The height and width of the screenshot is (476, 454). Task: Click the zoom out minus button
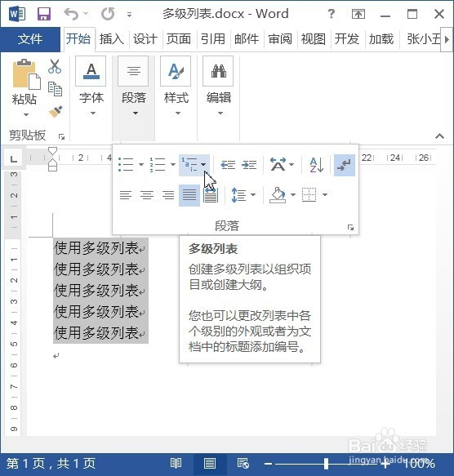268,464
